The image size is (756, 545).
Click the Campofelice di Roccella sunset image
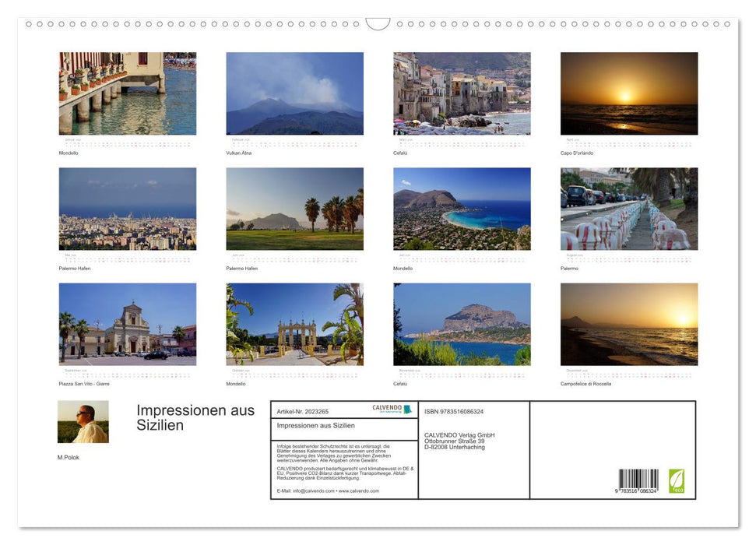tap(628, 323)
